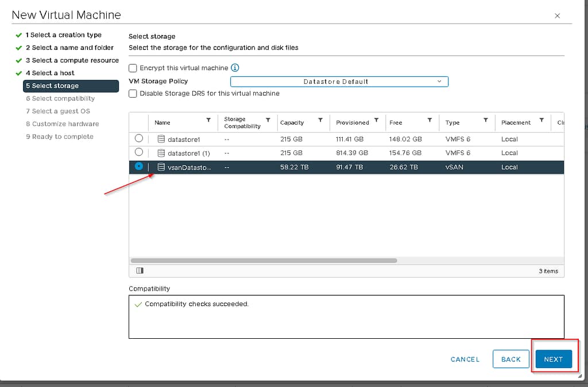Click the Placement column filter icon
Image resolution: width=588 pixels, height=387 pixels.
click(541, 120)
